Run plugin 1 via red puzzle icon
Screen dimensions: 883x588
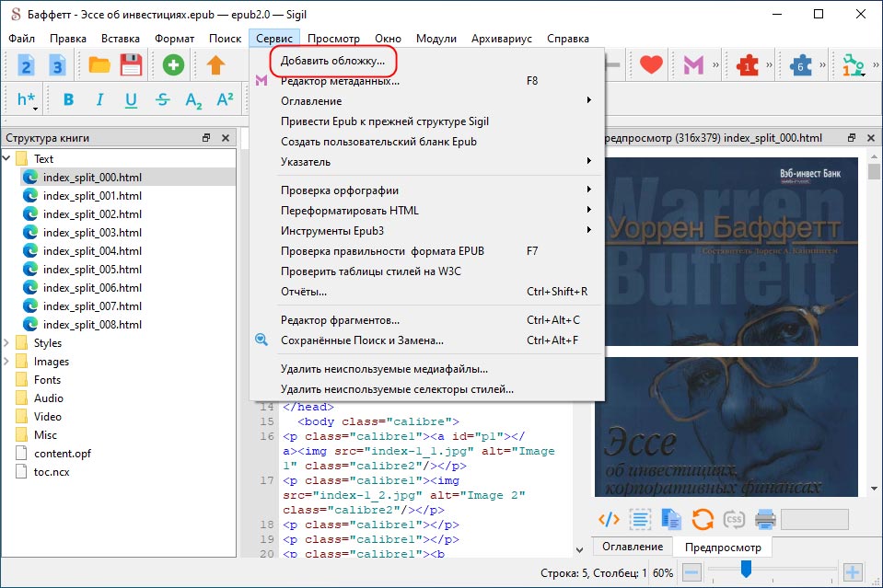point(748,66)
